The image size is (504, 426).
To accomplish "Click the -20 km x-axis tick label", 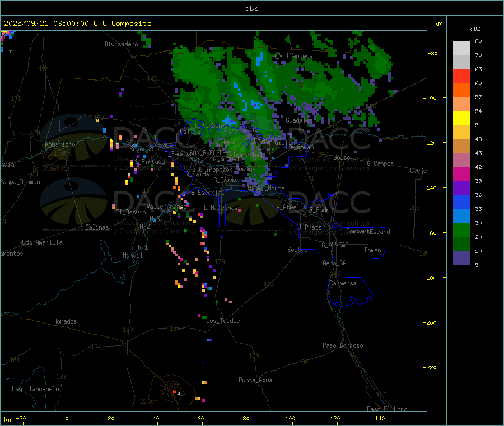I will coord(21,418).
